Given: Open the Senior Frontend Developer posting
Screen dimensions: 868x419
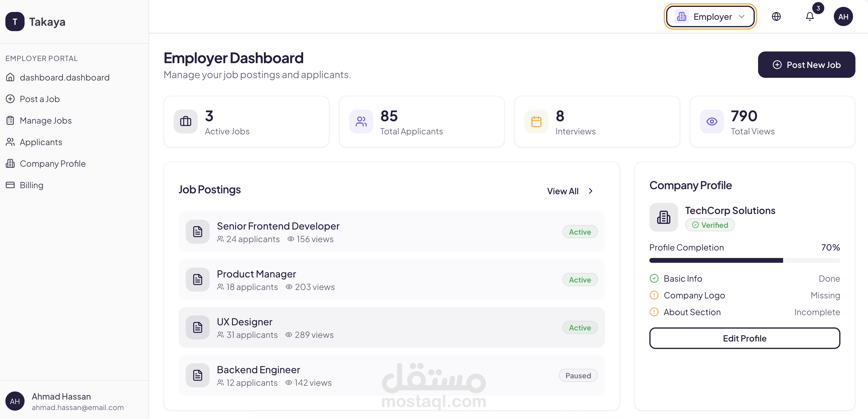Looking at the screenshot, I should (x=278, y=226).
